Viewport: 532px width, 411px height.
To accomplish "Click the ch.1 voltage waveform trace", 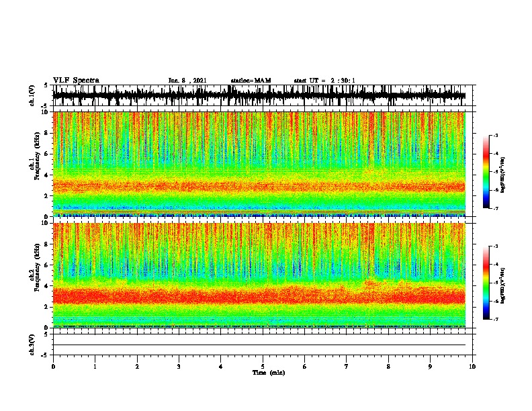I will tap(259, 95).
